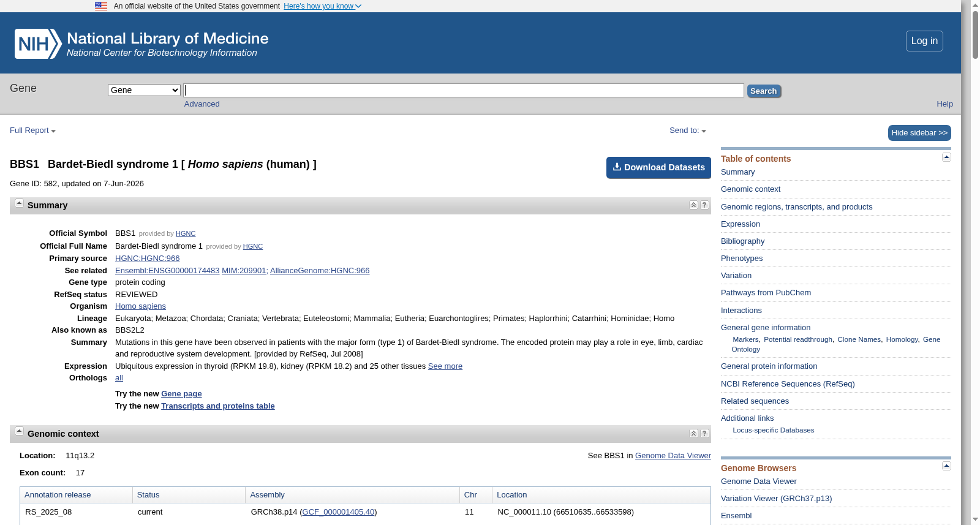Open help for Genomic context section
Viewport: 980px width, 525px height.
tap(704, 434)
